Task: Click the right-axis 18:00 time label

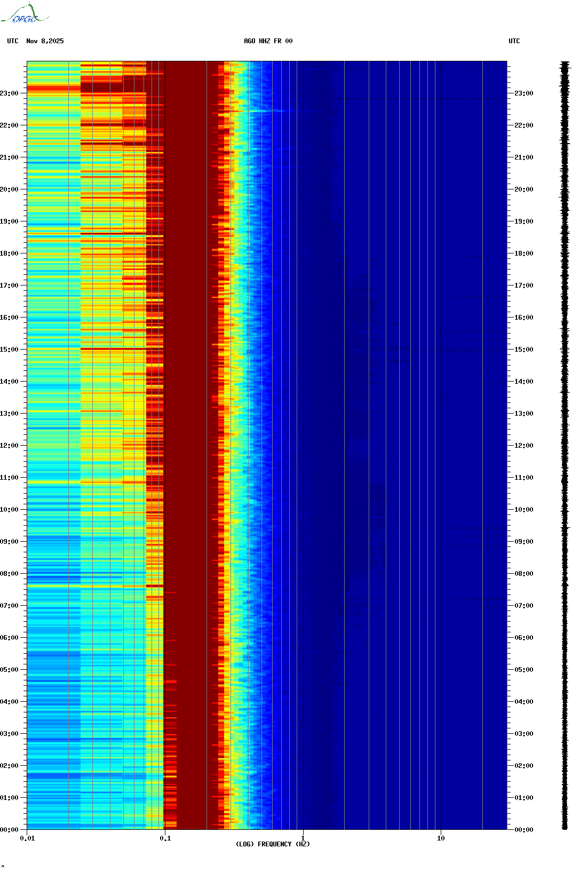Action: tap(524, 253)
